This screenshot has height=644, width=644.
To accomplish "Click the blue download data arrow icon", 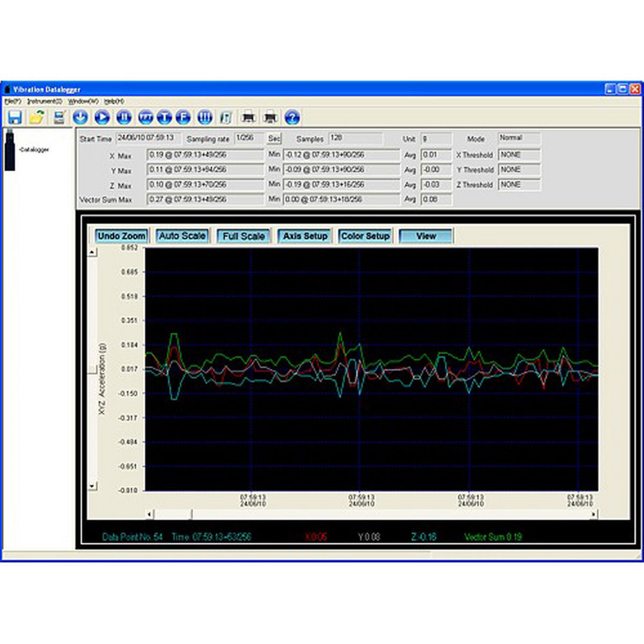I will (81, 117).
